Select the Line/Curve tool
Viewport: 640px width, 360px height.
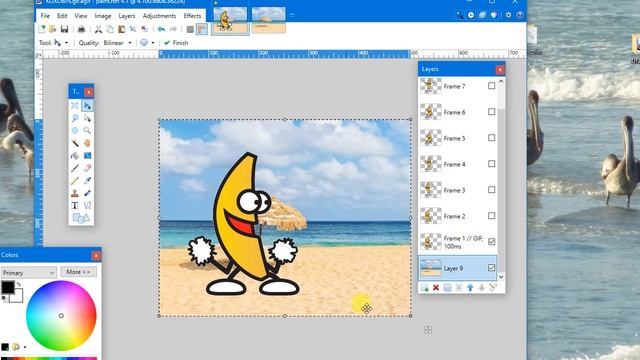click(x=87, y=205)
